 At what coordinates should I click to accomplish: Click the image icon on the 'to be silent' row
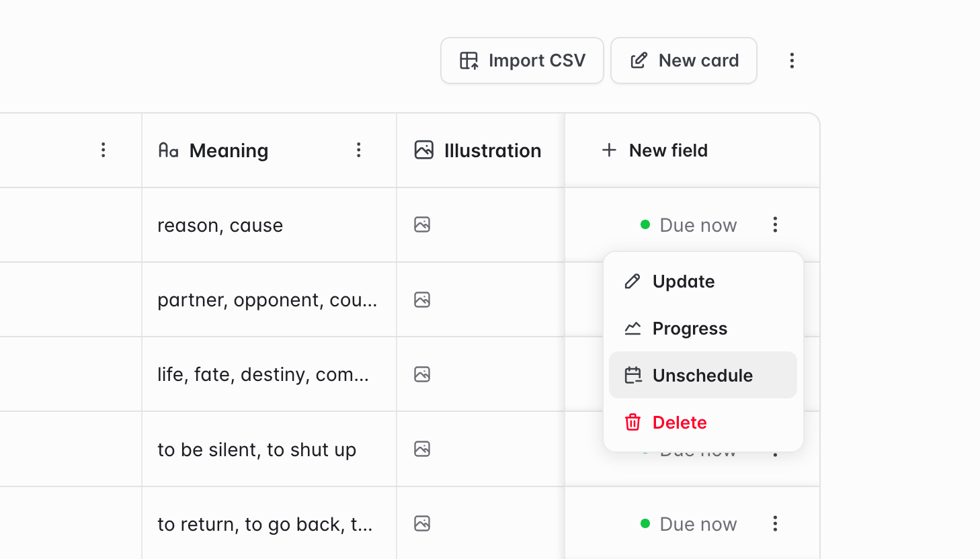[421, 449]
